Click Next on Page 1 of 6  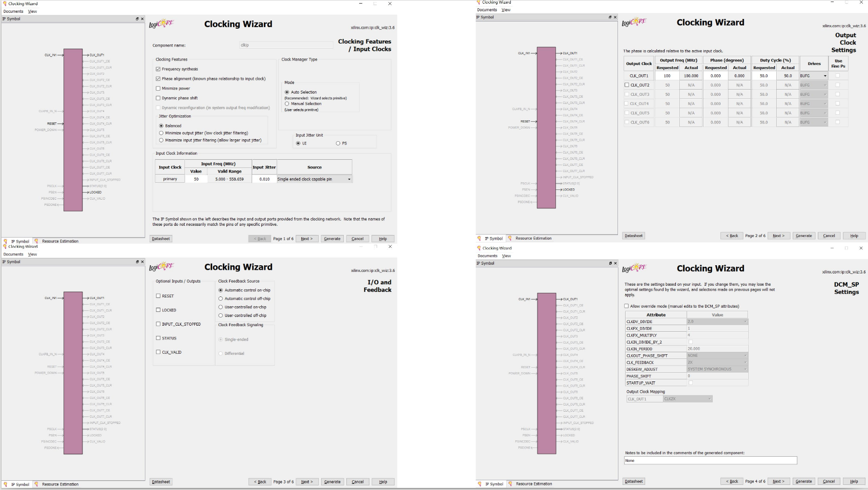(307, 239)
